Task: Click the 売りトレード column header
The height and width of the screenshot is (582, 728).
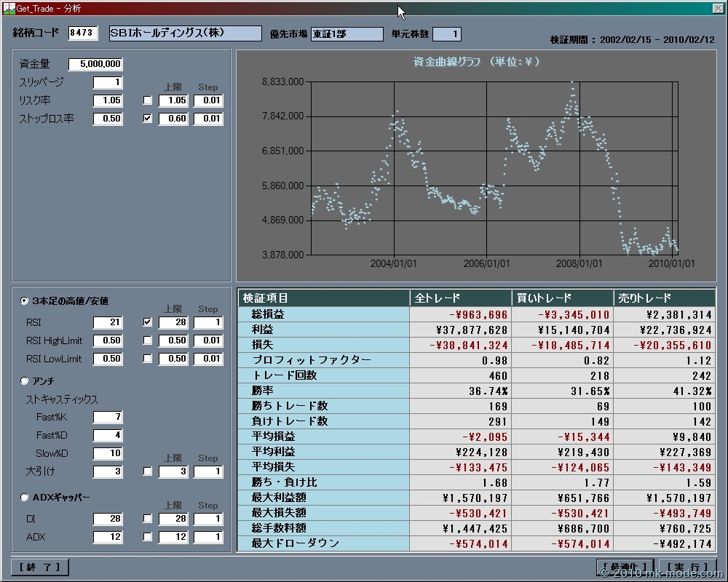Action: [664, 298]
